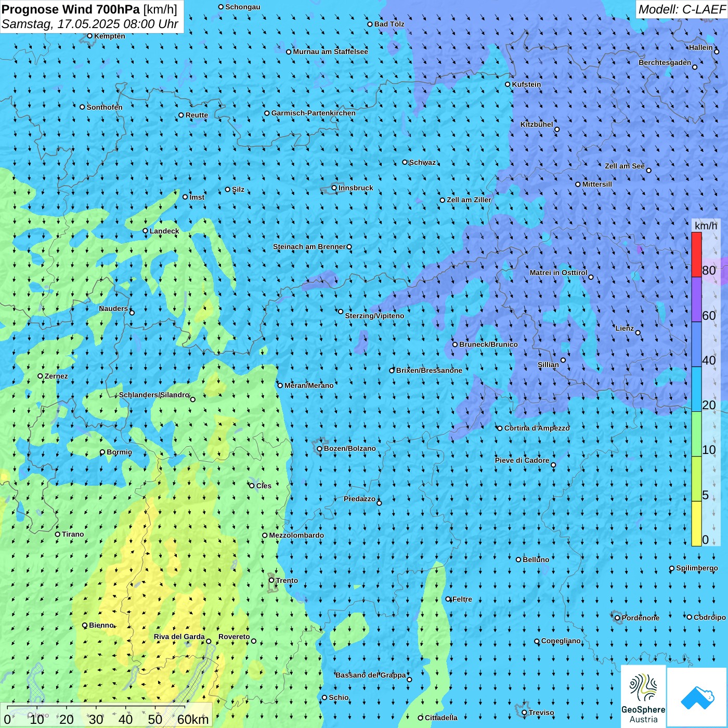
Task: Click the GeoSphere Austria logo
Action: coord(643,696)
